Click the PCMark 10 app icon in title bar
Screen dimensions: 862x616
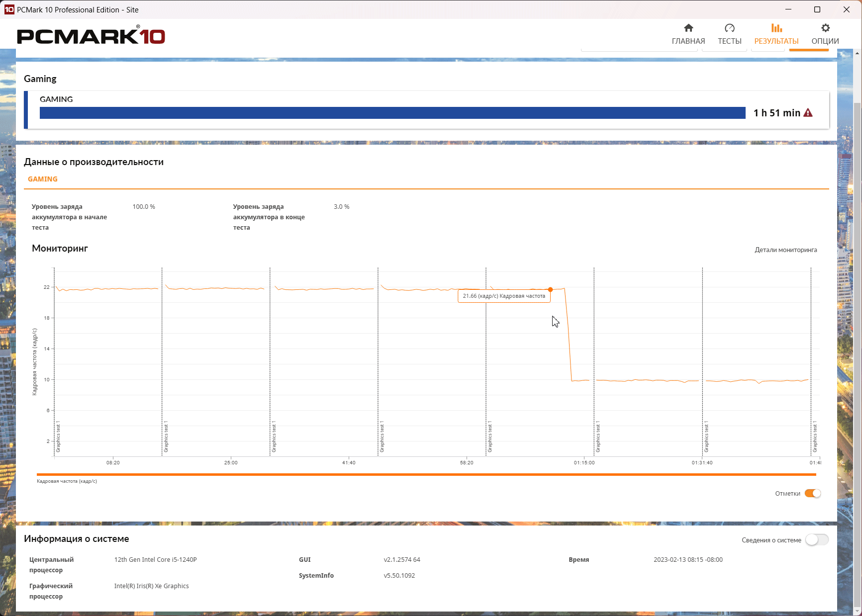click(x=9, y=9)
